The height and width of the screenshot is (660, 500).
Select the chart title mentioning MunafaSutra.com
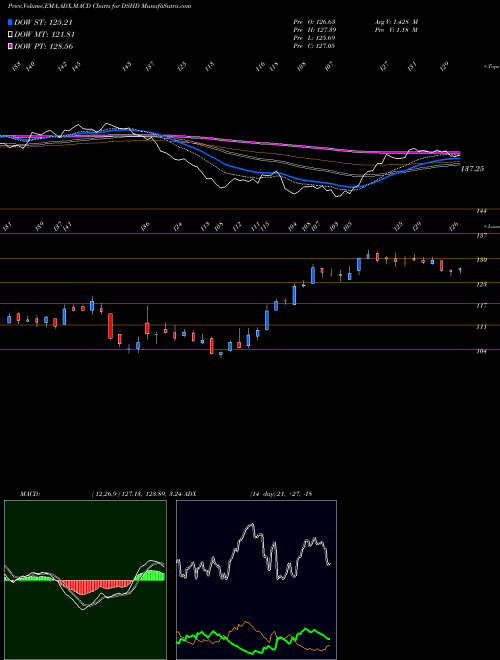(x=99, y=6)
